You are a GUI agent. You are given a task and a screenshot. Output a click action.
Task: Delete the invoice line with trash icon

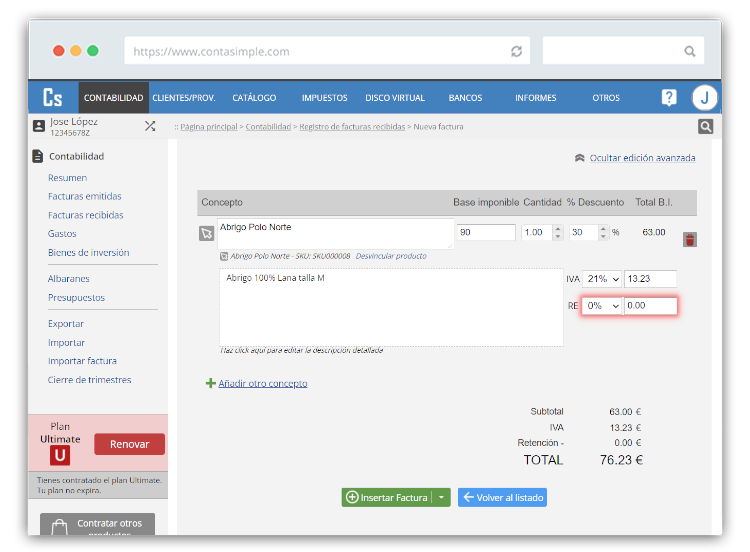(690, 240)
